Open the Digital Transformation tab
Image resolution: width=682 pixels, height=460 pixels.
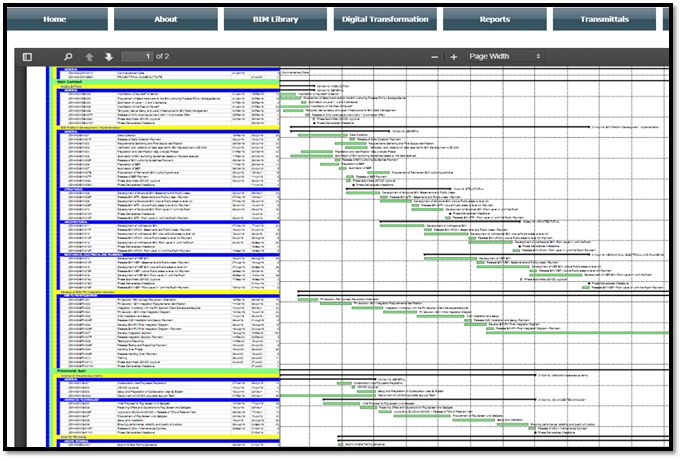385,19
